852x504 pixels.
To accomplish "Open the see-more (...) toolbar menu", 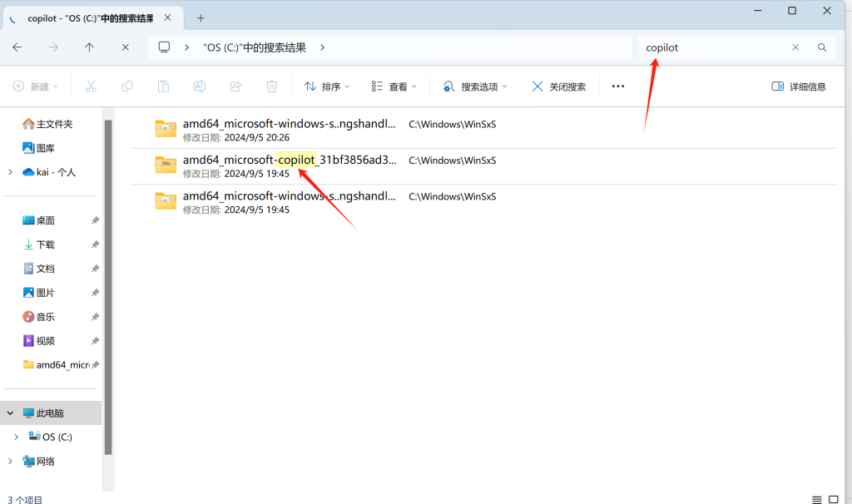I will click(x=617, y=86).
